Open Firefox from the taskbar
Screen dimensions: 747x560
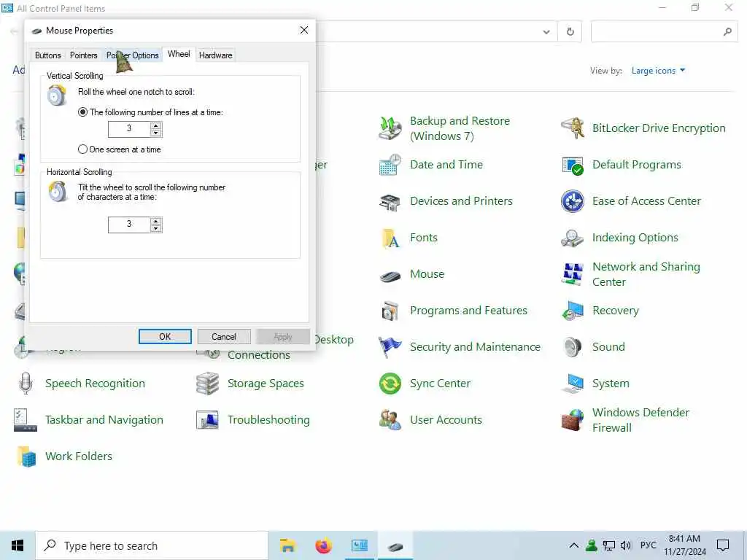(323, 545)
